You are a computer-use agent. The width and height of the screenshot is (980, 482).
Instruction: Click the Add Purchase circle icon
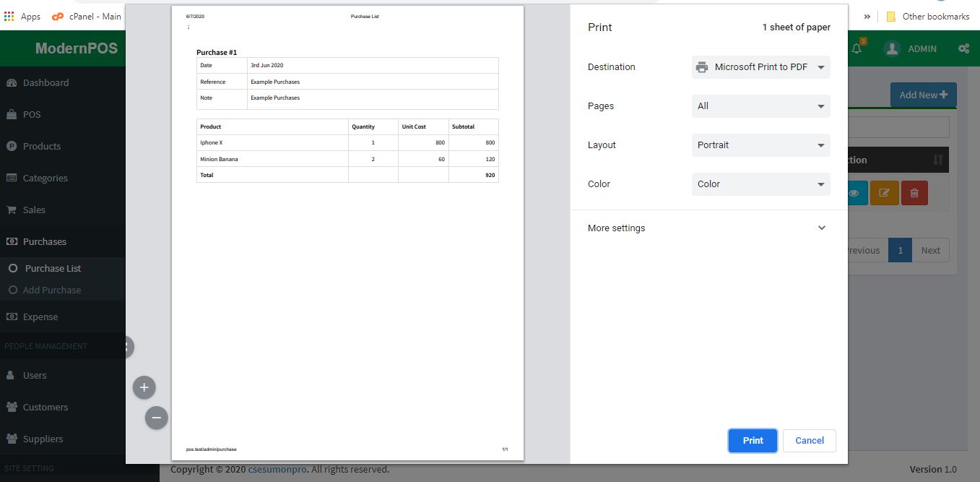[12, 290]
